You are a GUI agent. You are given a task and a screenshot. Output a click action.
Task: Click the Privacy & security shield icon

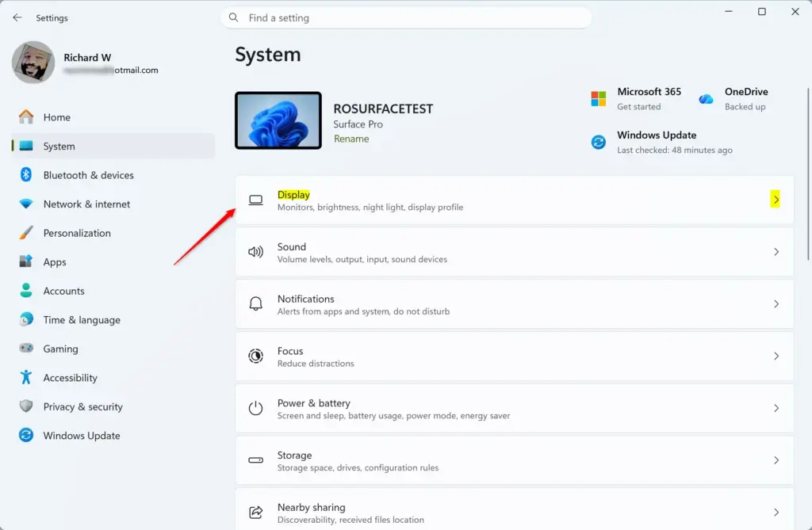pyautogui.click(x=26, y=406)
